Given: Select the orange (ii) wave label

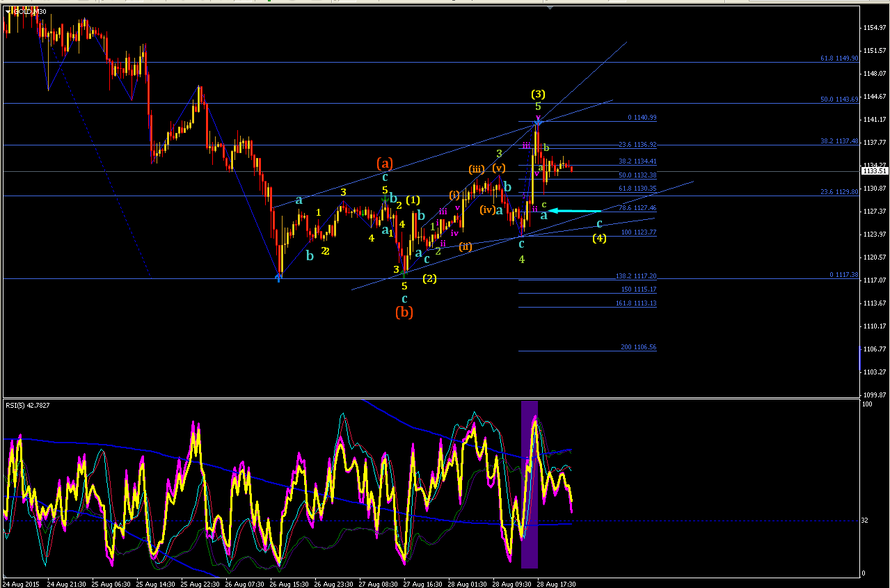Looking at the screenshot, I should tap(466, 246).
